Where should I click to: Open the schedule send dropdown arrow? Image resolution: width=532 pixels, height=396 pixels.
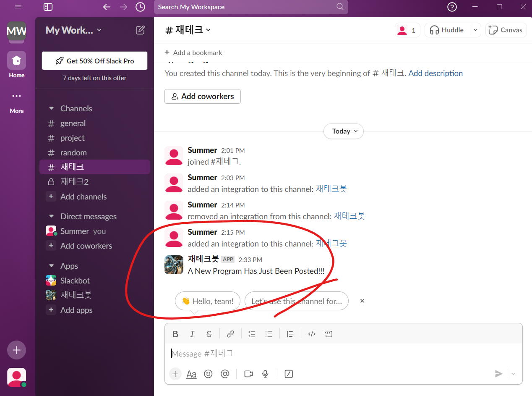point(513,374)
